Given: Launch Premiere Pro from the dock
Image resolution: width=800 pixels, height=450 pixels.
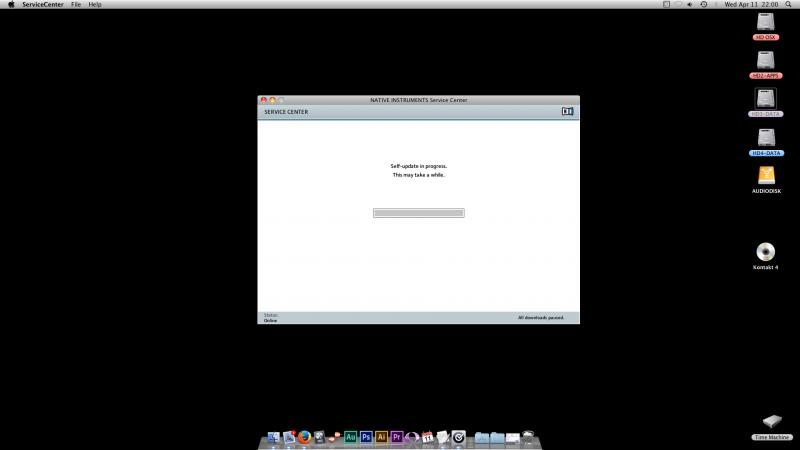Looking at the screenshot, I should pyautogui.click(x=396, y=437).
